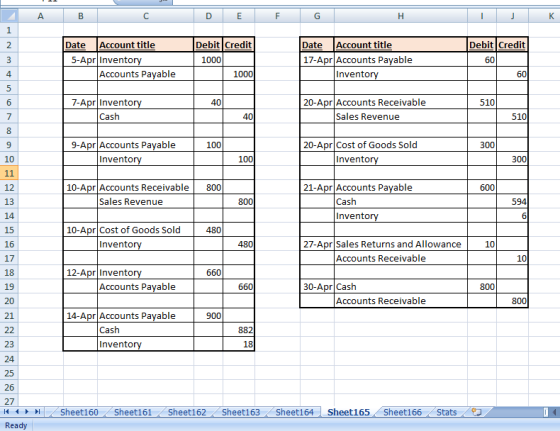Select the 600 Accounts Payable debit cell
The image size is (560, 431).
point(482,187)
